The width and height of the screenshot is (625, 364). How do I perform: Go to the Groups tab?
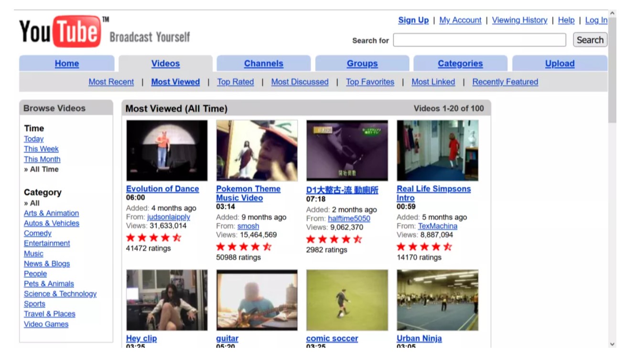click(362, 64)
